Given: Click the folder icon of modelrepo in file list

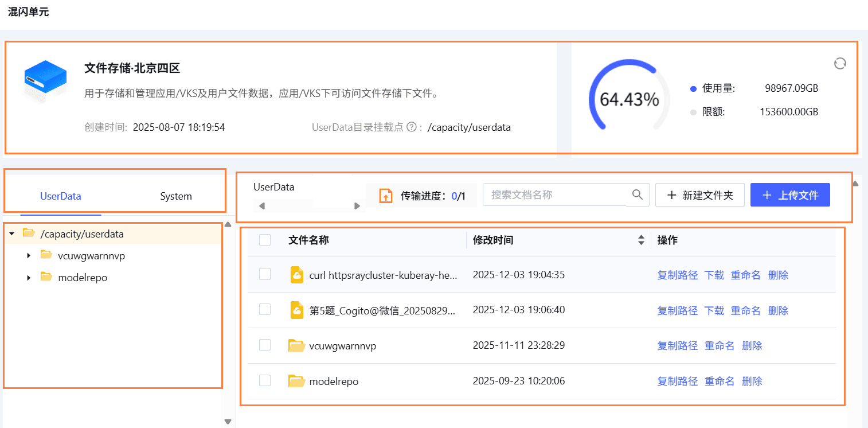Looking at the screenshot, I should 296,381.
